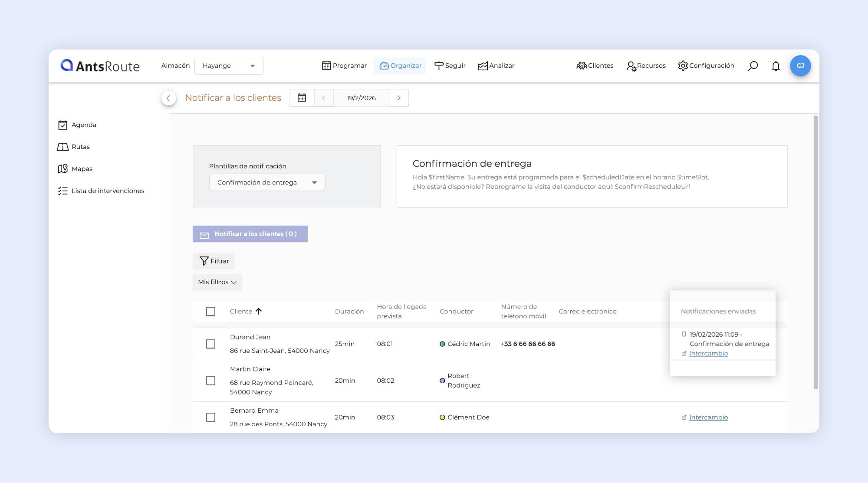Toggle the select-all header checkbox
Viewport: 868px width, 483px height.
210,312
